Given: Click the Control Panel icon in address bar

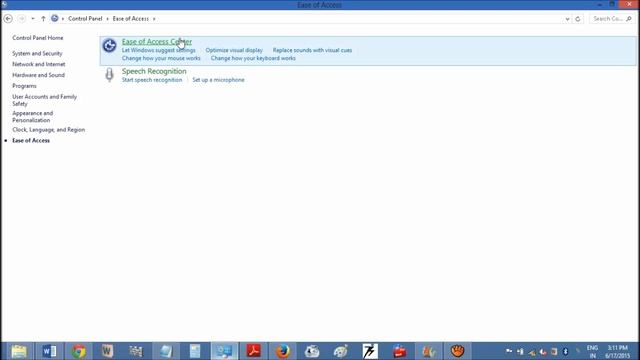Looking at the screenshot, I should point(55,18).
